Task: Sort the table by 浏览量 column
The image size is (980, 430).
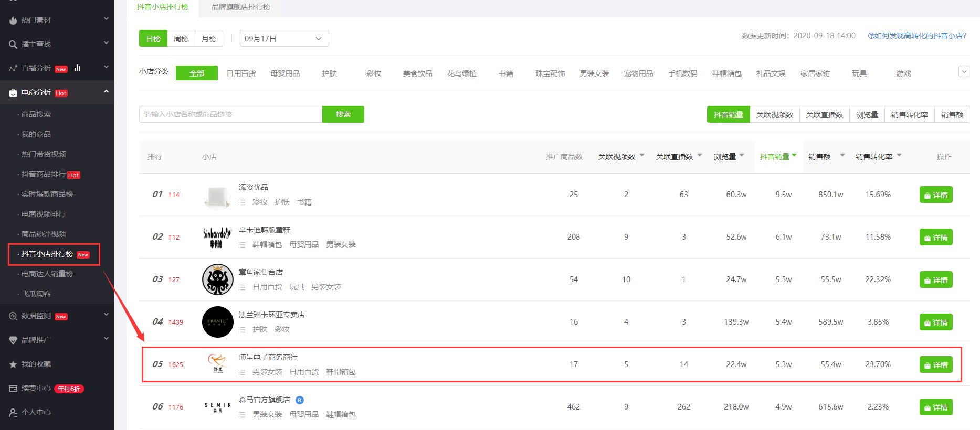Action: tap(729, 157)
